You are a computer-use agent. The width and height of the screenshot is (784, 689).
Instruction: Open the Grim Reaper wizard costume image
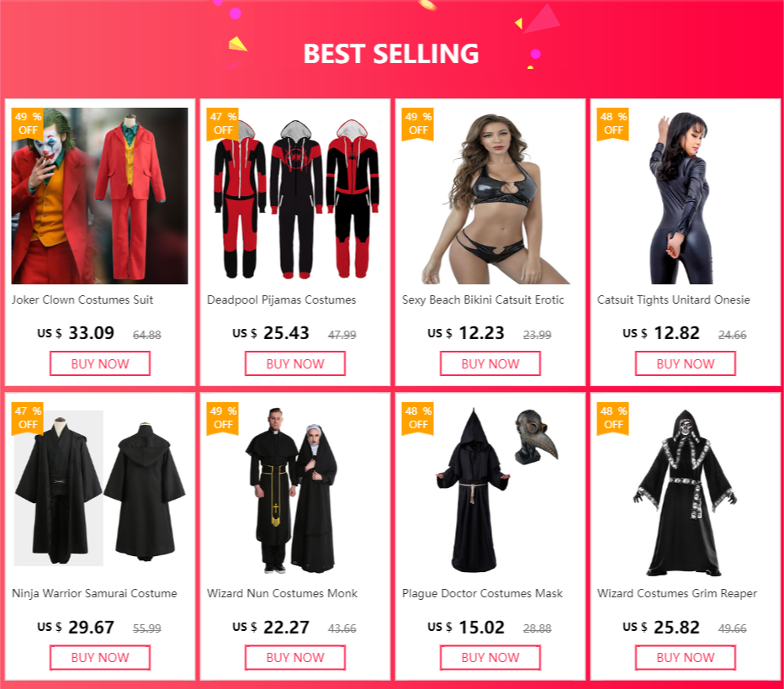point(685,490)
